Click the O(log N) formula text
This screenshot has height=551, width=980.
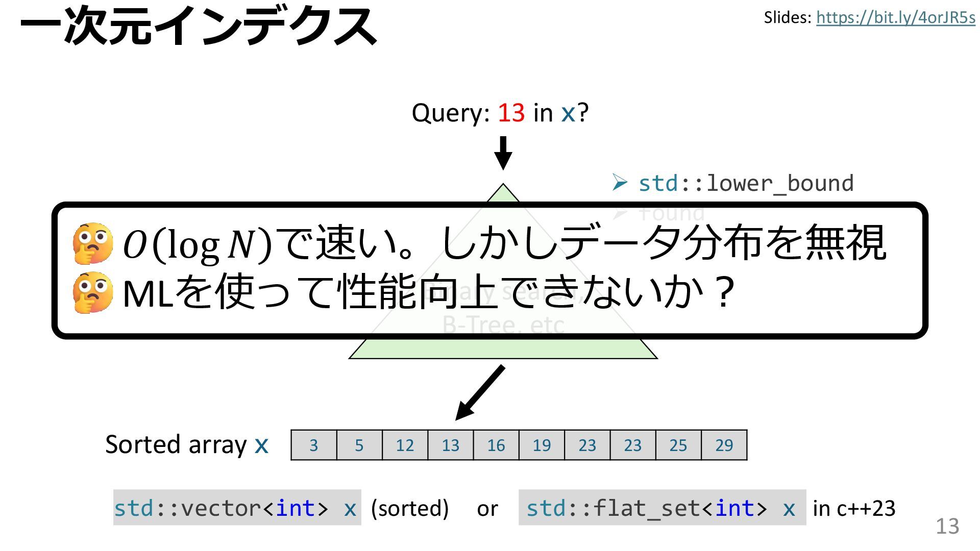click(197, 245)
